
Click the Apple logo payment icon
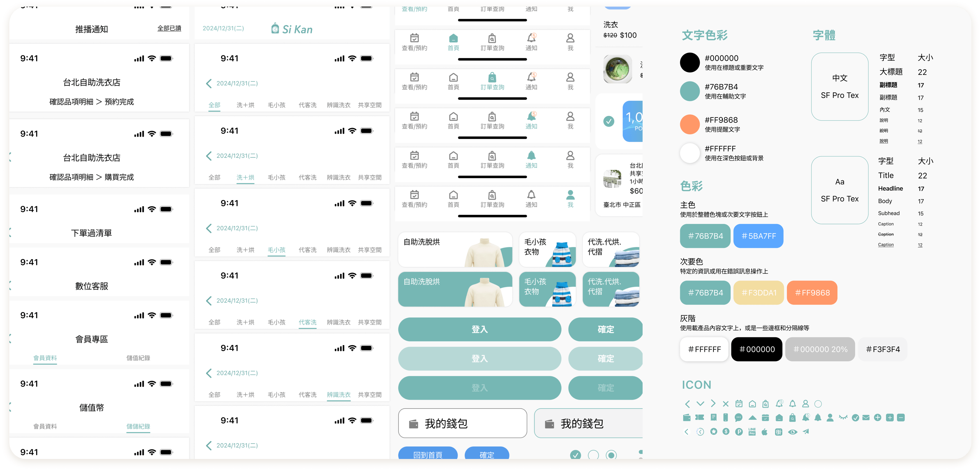point(764,432)
